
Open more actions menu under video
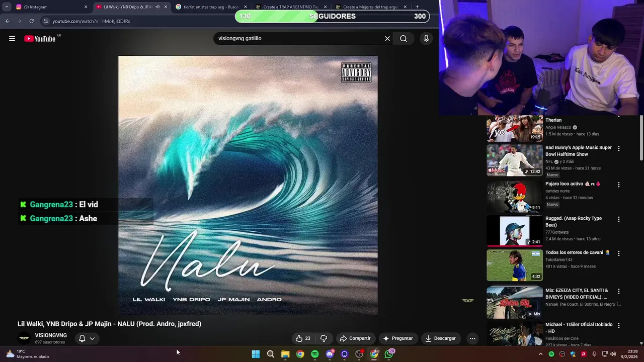[472, 338]
